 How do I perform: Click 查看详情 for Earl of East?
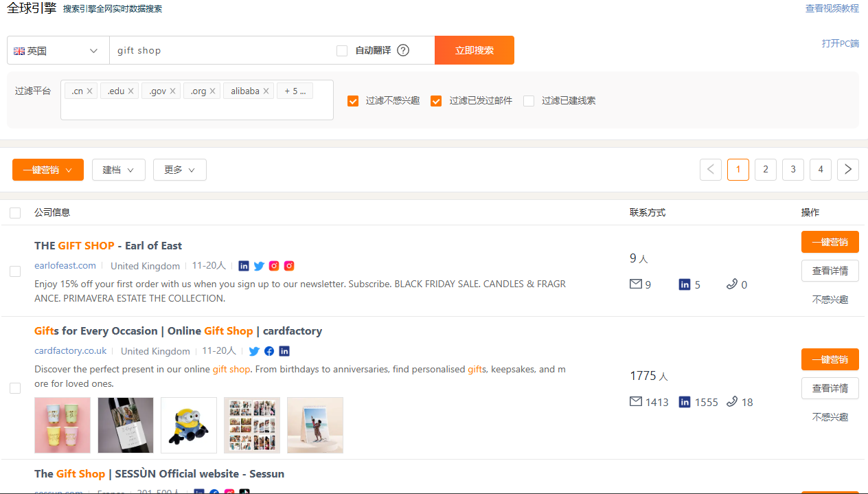click(830, 271)
